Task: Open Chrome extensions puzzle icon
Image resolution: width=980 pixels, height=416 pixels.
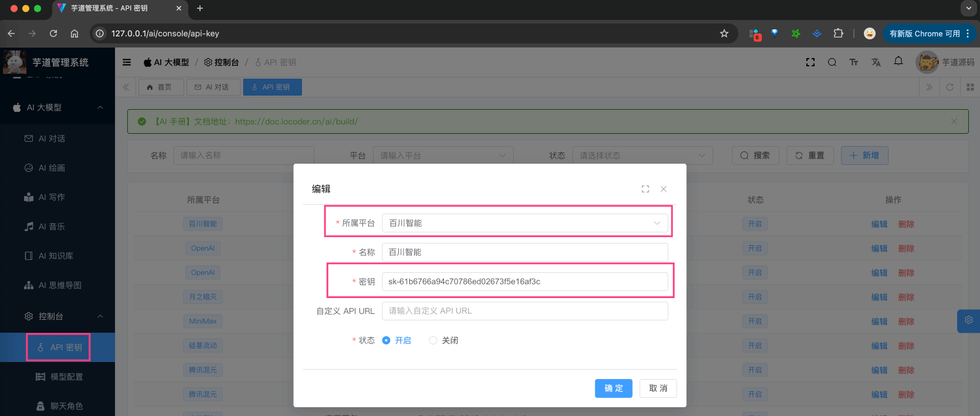Action: [x=838, y=33]
